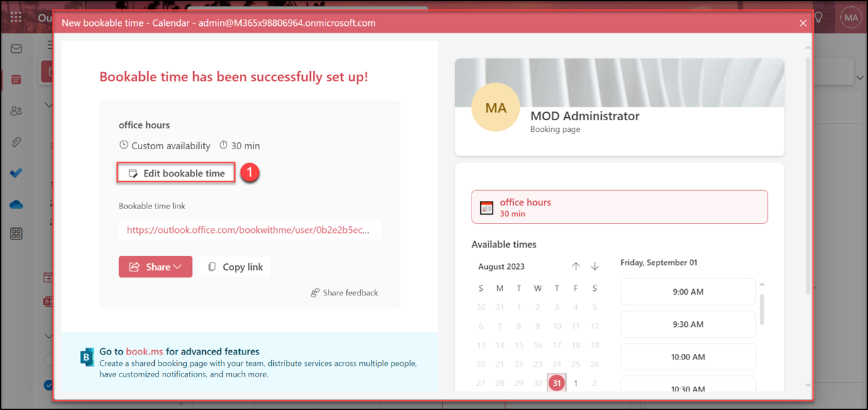The image size is (868, 410).
Task: Go to previous month with up arrow
Action: coord(575,266)
